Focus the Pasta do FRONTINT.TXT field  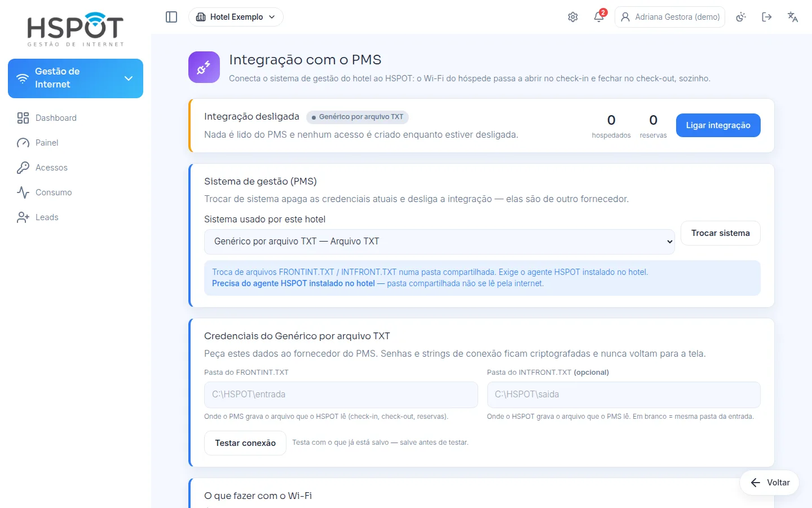[x=341, y=395]
